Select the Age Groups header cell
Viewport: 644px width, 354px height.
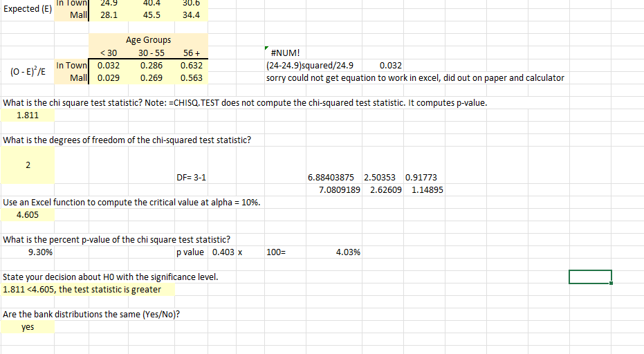tap(148, 40)
